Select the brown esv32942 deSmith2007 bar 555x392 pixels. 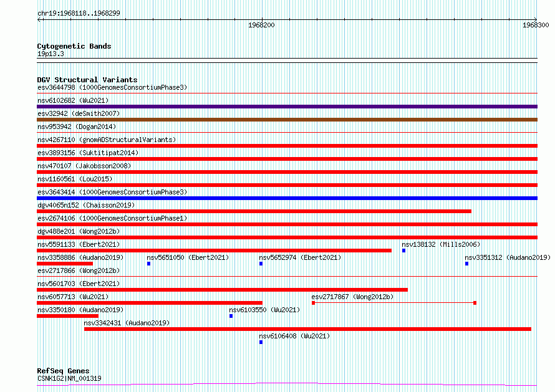pos(287,120)
